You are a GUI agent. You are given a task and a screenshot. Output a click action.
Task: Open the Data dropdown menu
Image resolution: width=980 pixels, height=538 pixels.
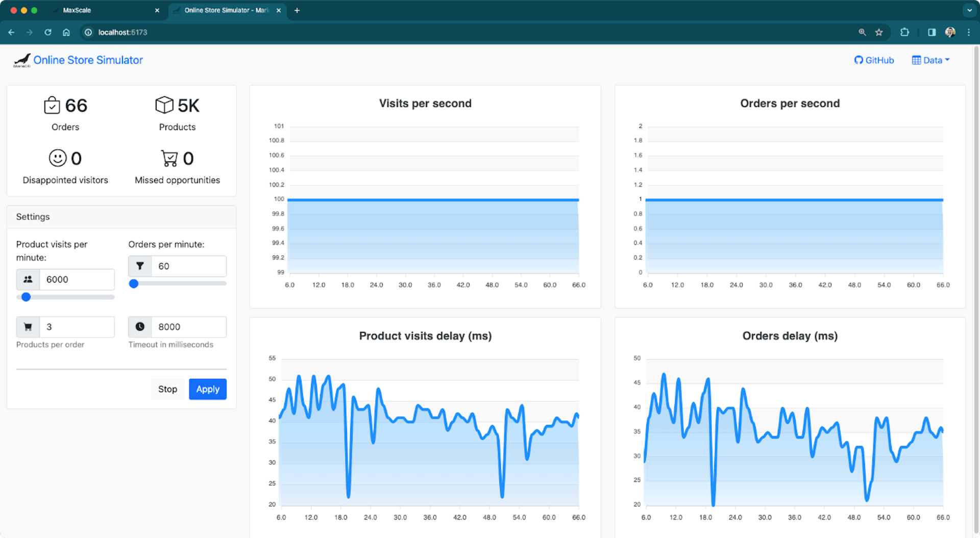coord(930,60)
